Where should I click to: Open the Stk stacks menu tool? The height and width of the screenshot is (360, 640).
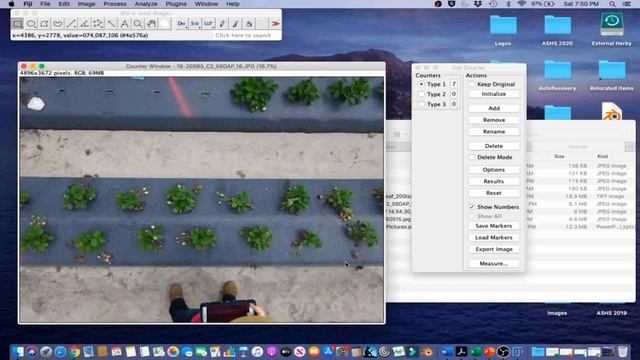click(195, 24)
